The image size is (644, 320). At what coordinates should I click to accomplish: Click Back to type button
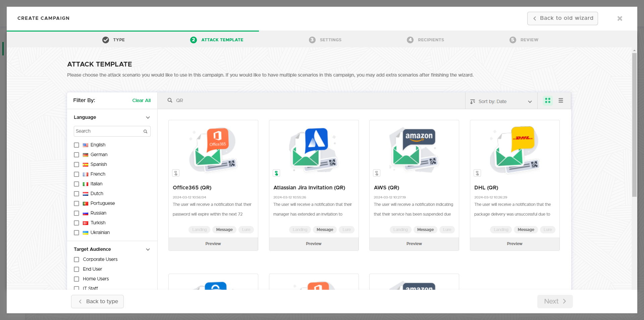click(97, 302)
